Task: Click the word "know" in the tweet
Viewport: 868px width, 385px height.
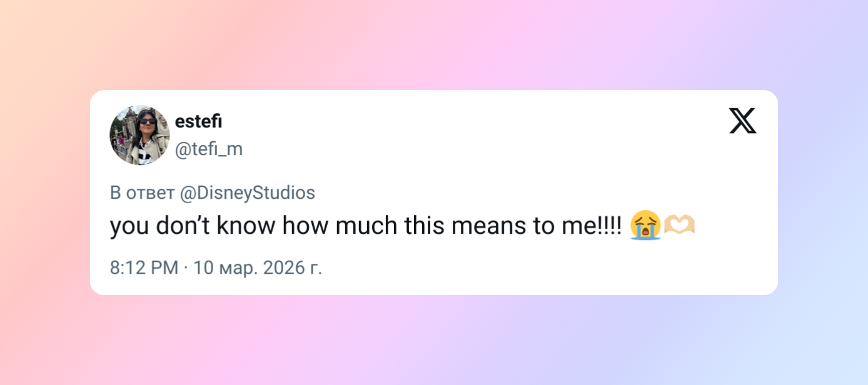Action: 246,226
